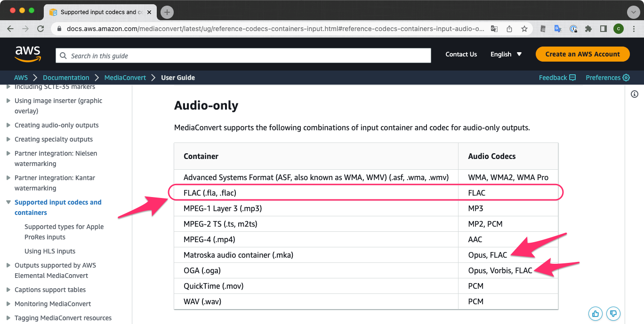Open Monitoring MediaConvert page
644x324 pixels.
(53, 304)
